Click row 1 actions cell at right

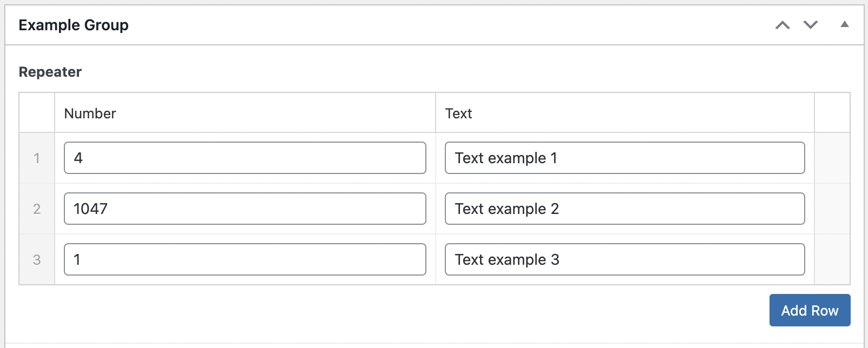(x=832, y=158)
